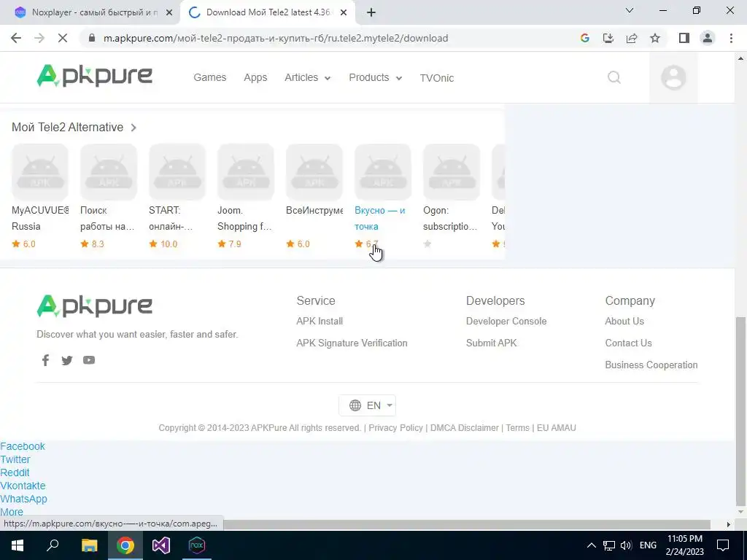747x560 pixels.
Task: Click the WhatsApp share link
Action: 24,499
